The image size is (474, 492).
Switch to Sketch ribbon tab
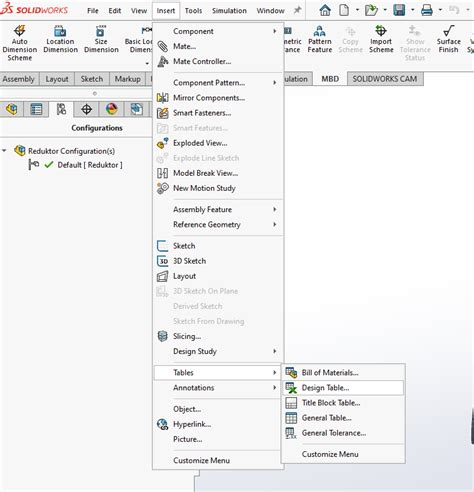(92, 79)
